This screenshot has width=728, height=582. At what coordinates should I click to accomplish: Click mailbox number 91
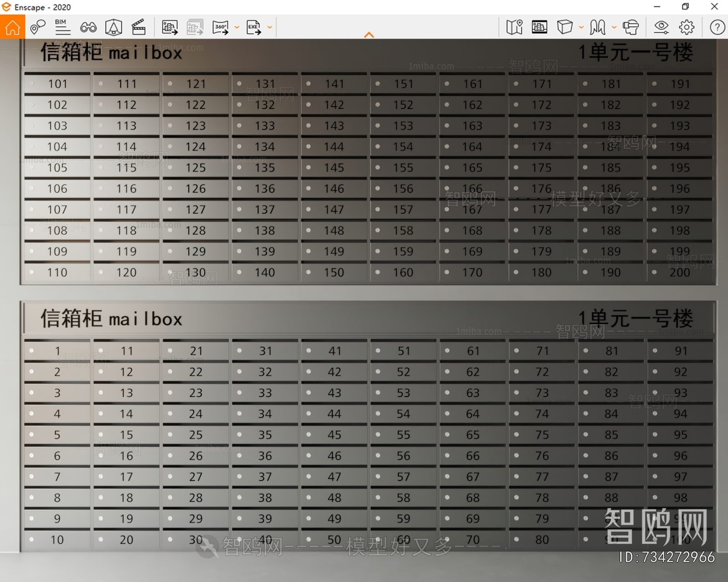click(681, 351)
